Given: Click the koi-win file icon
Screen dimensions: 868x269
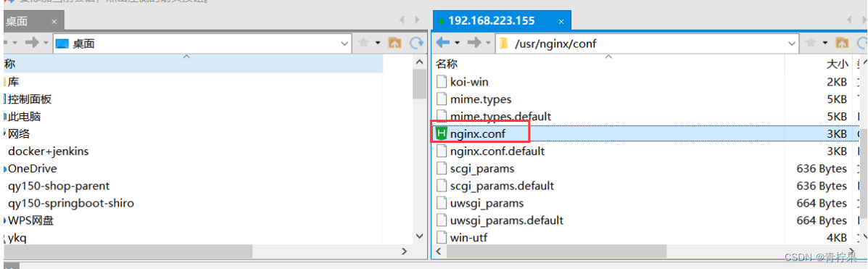Looking at the screenshot, I should (441, 81).
